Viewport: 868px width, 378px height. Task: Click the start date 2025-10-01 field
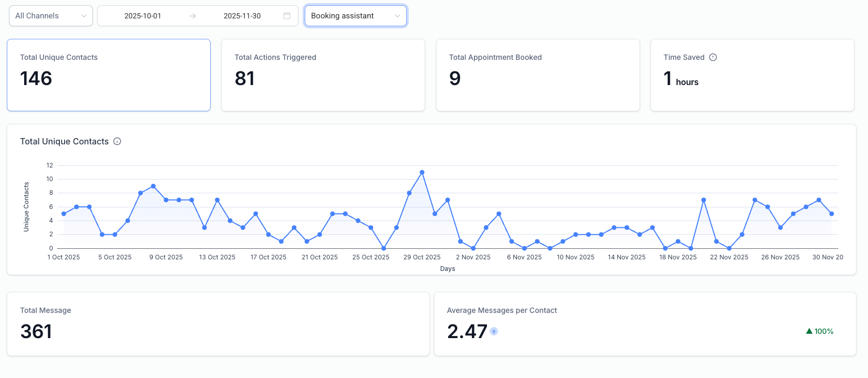tap(142, 16)
